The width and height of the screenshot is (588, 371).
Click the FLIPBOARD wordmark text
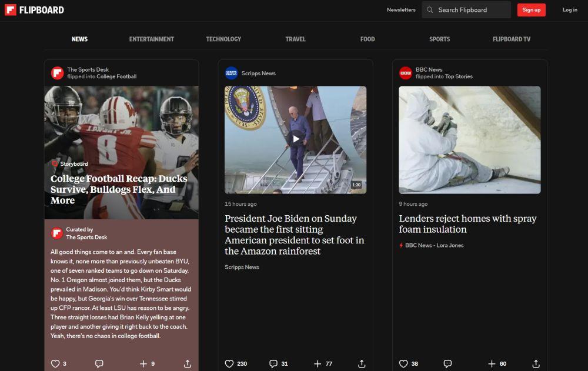pyautogui.click(x=42, y=10)
